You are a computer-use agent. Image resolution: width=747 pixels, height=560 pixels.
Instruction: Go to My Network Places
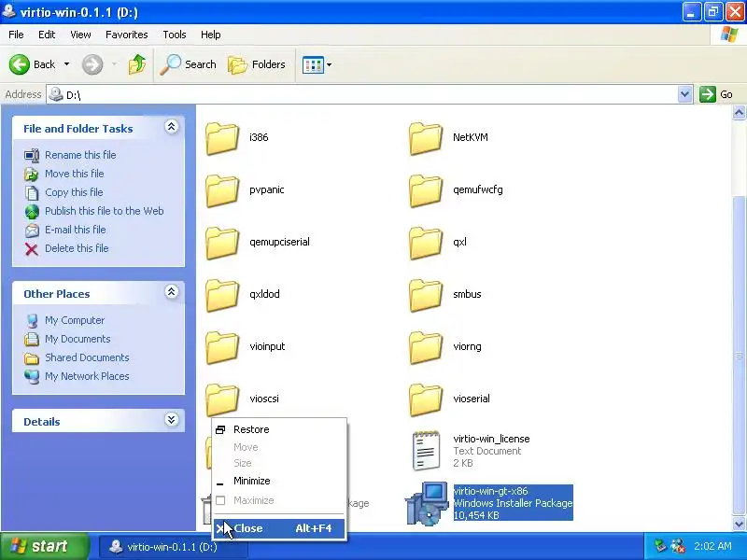[x=87, y=376]
